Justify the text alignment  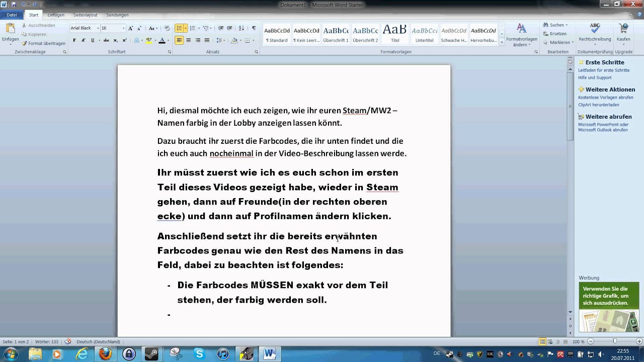[x=207, y=40]
